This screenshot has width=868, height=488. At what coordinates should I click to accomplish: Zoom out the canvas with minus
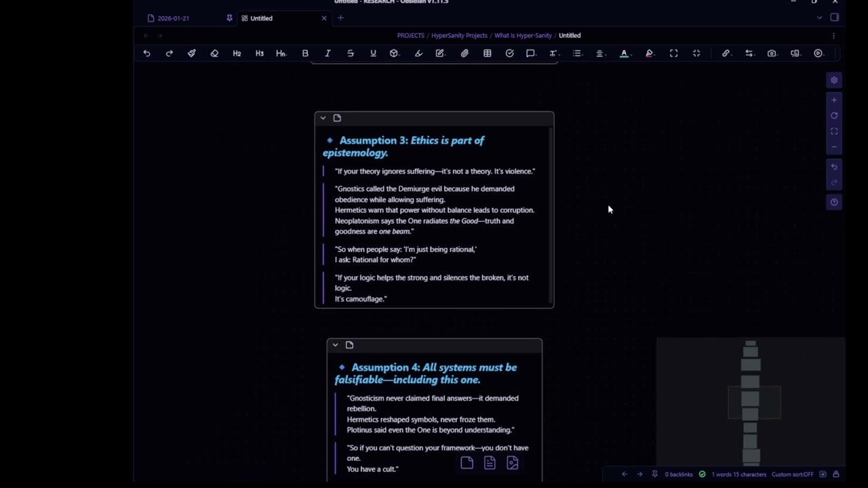tap(834, 147)
